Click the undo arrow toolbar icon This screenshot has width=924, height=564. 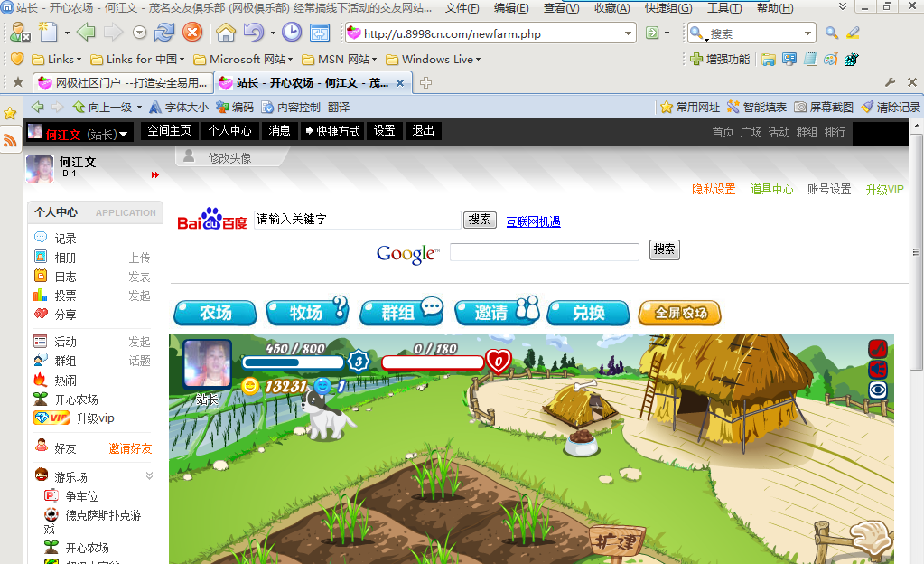point(254,33)
